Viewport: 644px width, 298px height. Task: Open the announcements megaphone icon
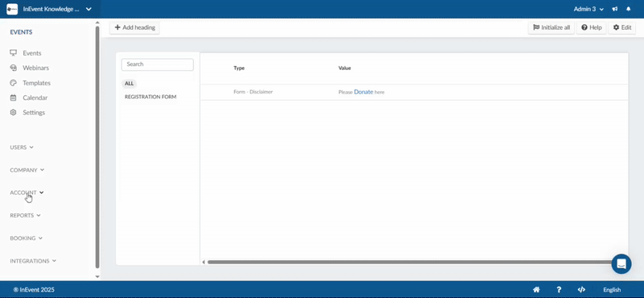pyautogui.click(x=615, y=9)
